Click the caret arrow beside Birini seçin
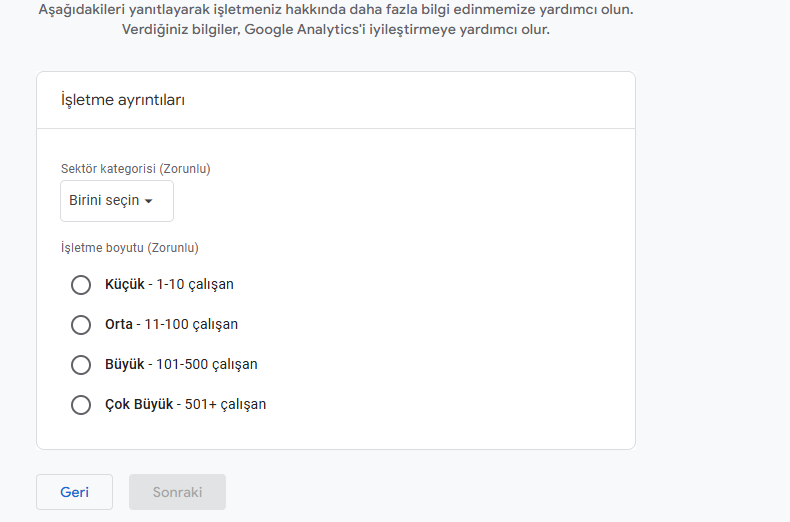This screenshot has width=790, height=522. coord(148,202)
